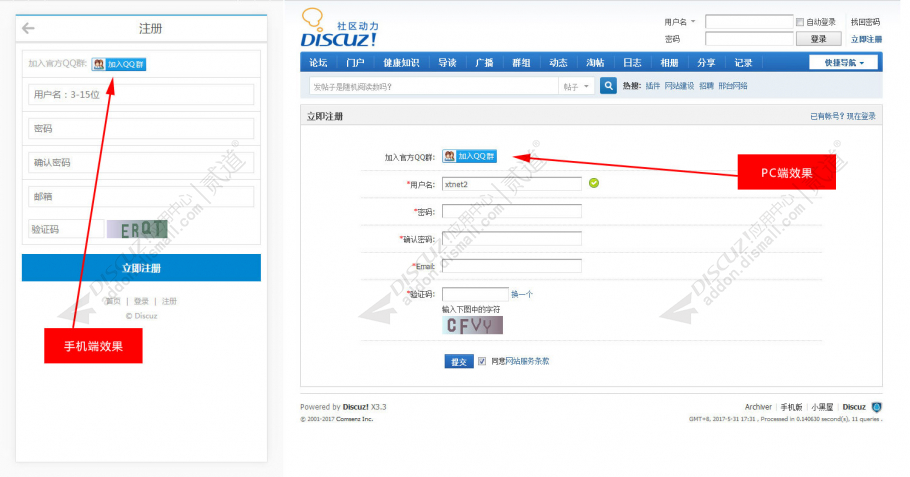Click the blue 立即注册 button on mobile
This screenshot has width=910, height=477.
click(141, 268)
